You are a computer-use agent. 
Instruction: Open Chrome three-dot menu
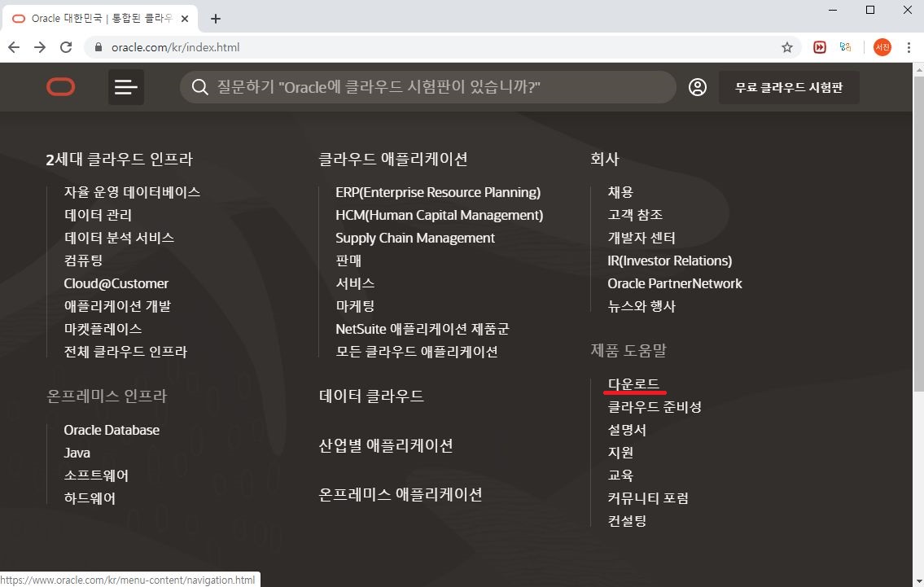tap(909, 47)
